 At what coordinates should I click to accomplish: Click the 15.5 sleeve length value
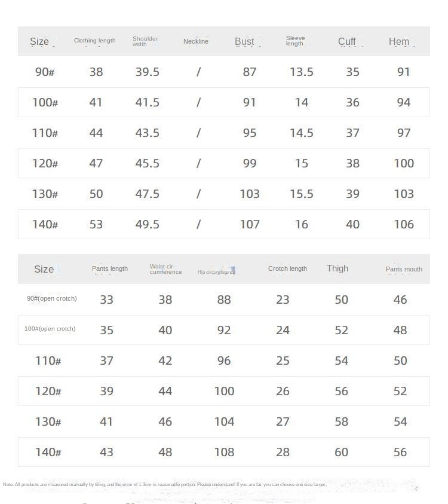pyautogui.click(x=301, y=194)
